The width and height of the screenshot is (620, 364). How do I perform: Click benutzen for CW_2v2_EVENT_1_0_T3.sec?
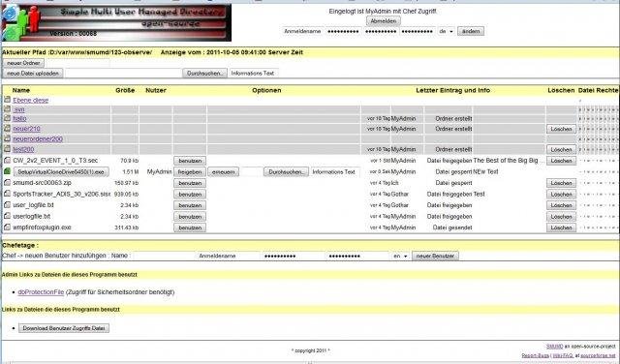190,161
